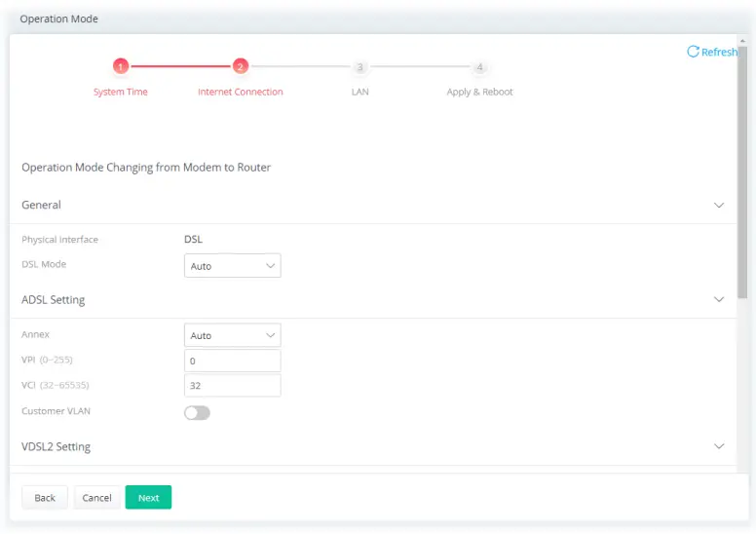
Task: Click the ADSL Setting heading
Action: 53,300
